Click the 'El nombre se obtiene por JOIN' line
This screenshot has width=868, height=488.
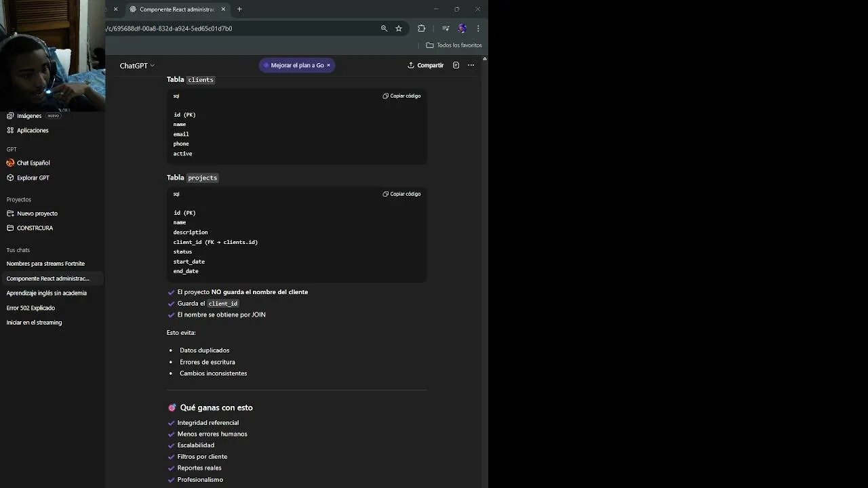point(221,314)
